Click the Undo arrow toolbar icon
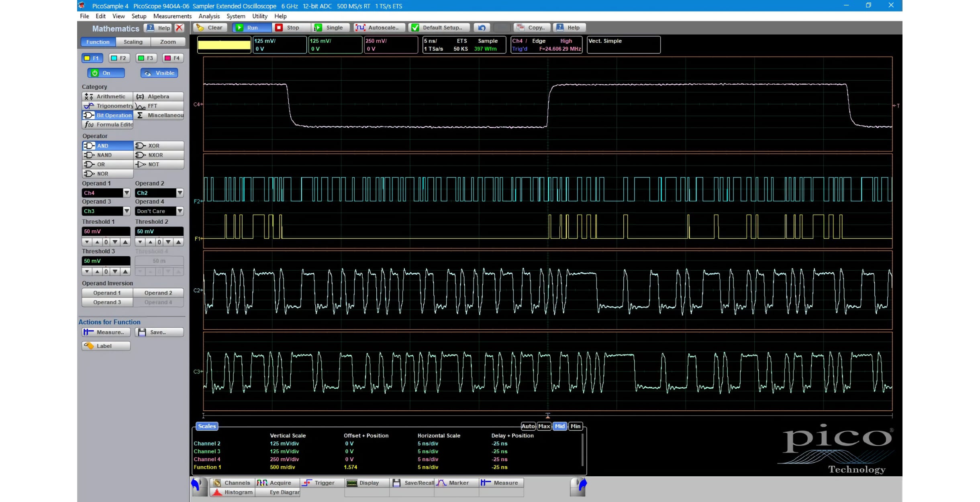The image size is (980, 502). click(482, 28)
